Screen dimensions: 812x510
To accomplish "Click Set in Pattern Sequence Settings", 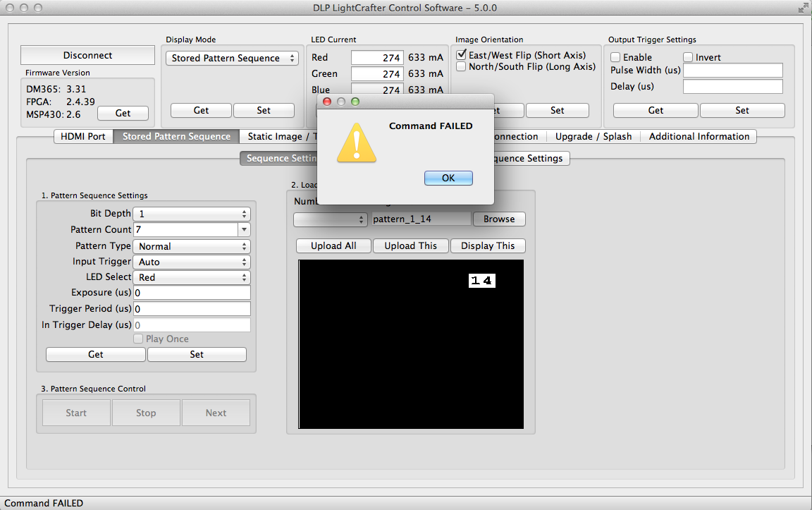I will point(197,355).
